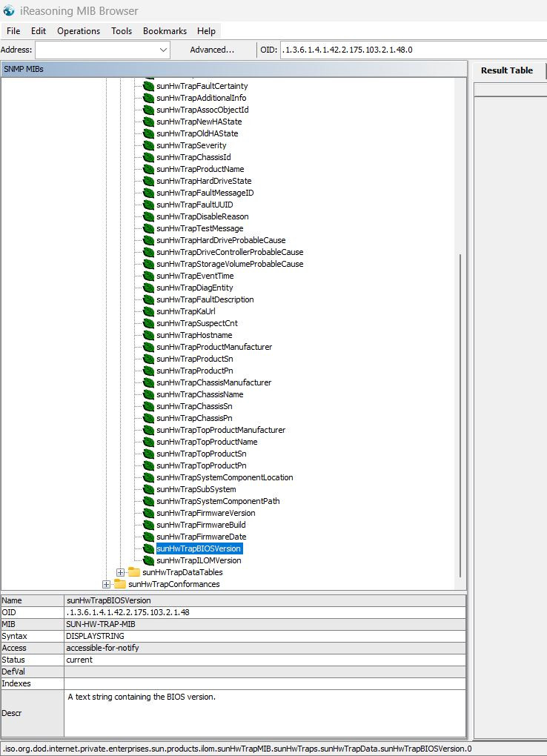The width and height of the screenshot is (547, 756).
Task: Click leaf icon beside sunHwTrapAdditionalInfo
Action: pos(148,98)
